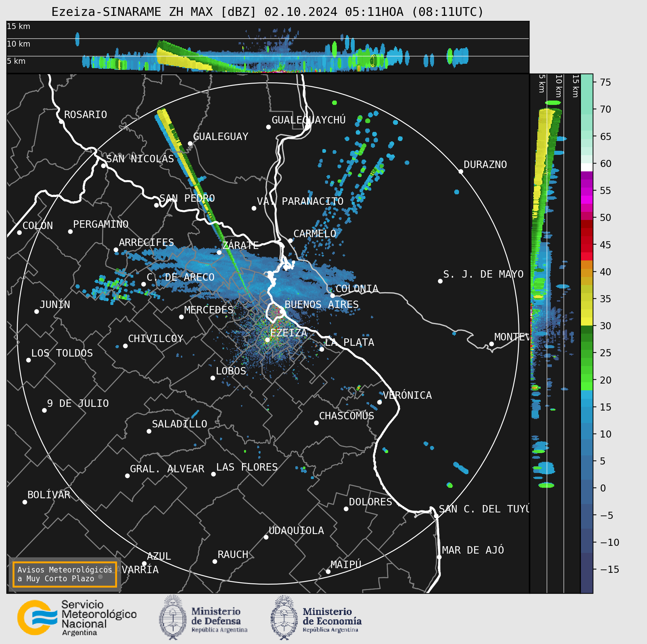Click the BUENOS AIRES label

[x=322, y=305]
